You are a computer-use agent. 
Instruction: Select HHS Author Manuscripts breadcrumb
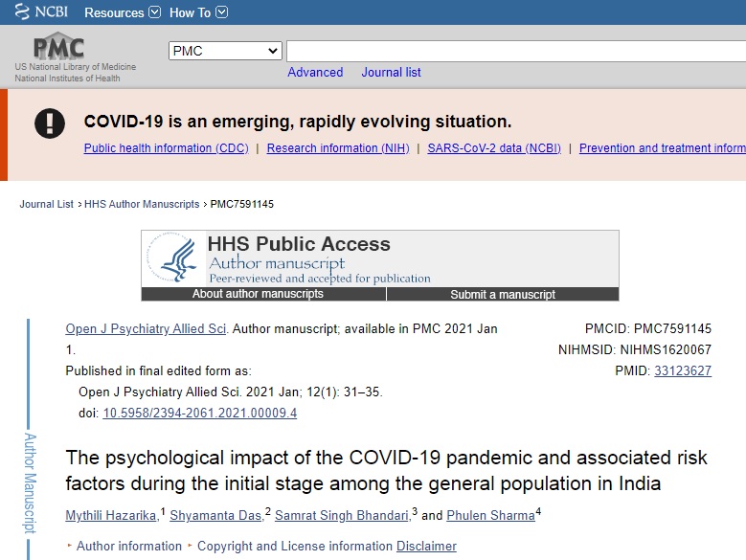click(x=141, y=204)
